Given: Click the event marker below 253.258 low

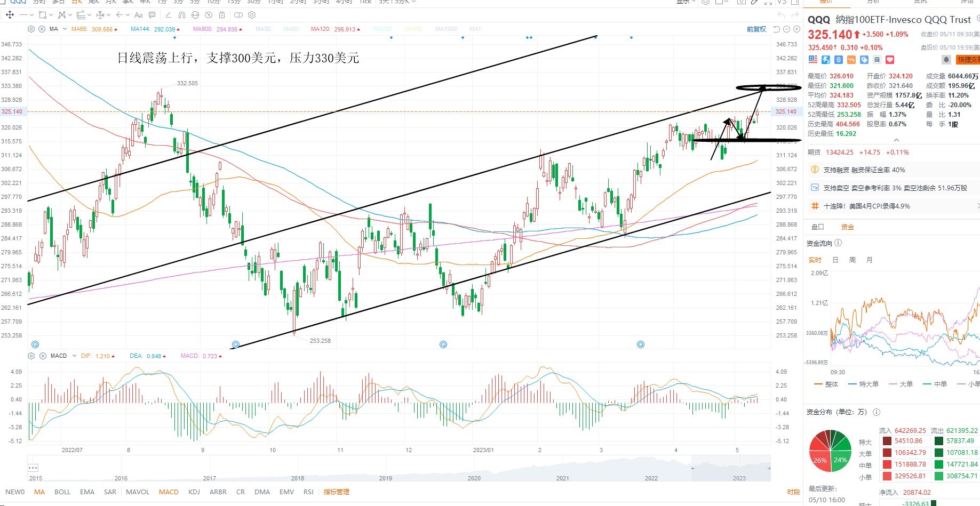Looking at the screenshot, I should [236, 344].
